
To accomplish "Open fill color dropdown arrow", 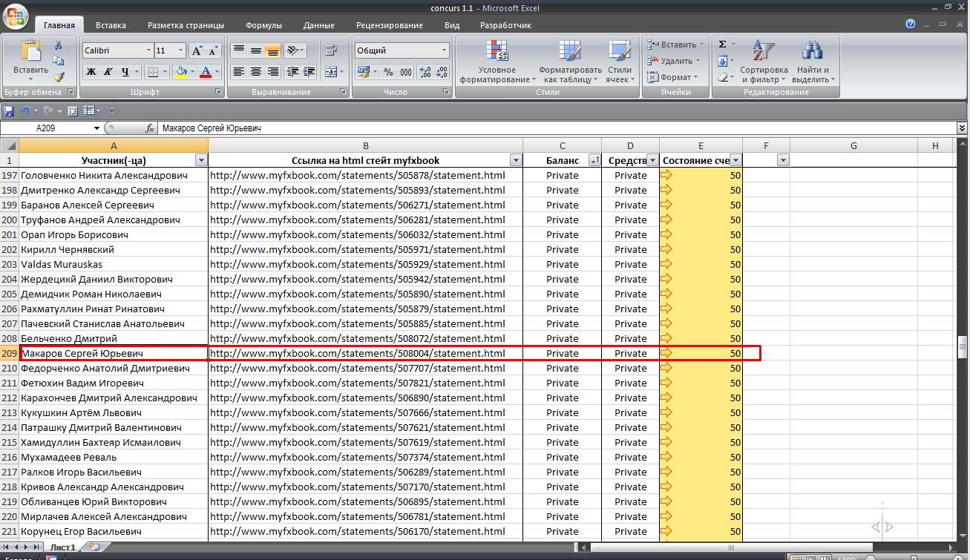I will tap(192, 72).
